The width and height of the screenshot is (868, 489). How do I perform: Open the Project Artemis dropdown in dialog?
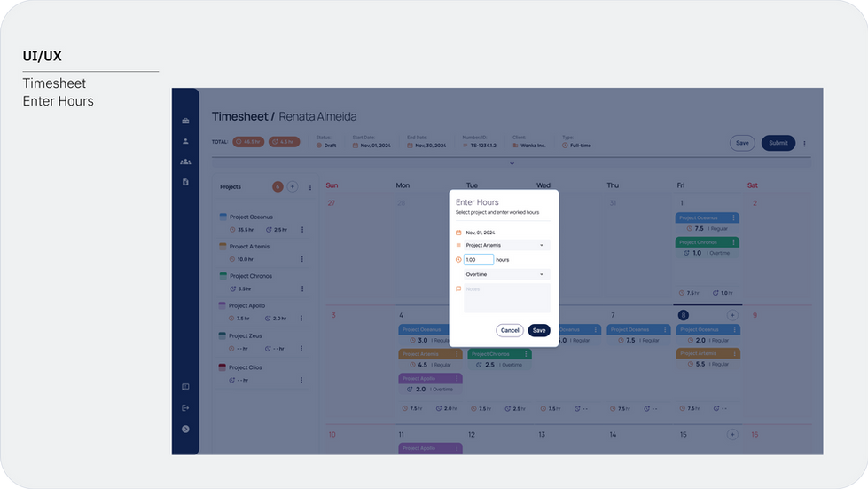point(506,245)
